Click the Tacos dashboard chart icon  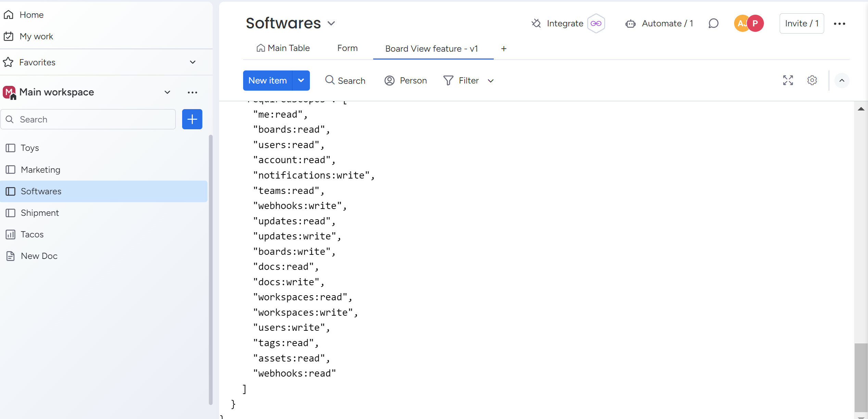(11, 234)
